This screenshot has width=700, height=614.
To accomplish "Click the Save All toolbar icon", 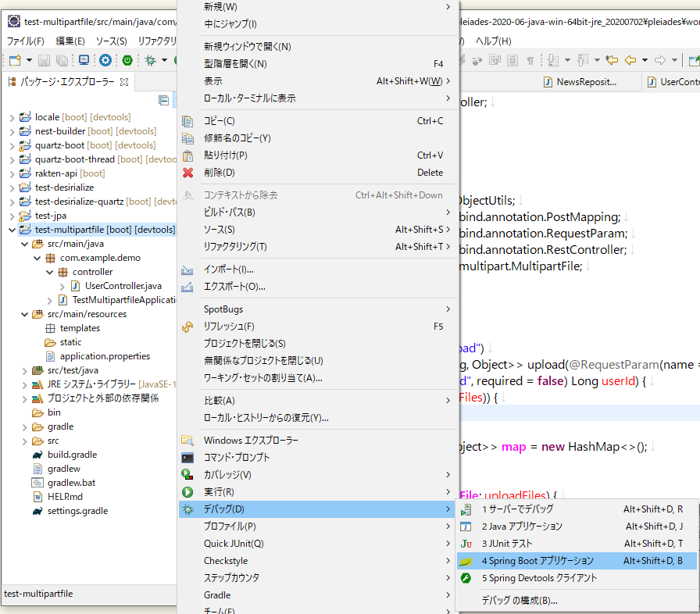I will [x=62, y=59].
